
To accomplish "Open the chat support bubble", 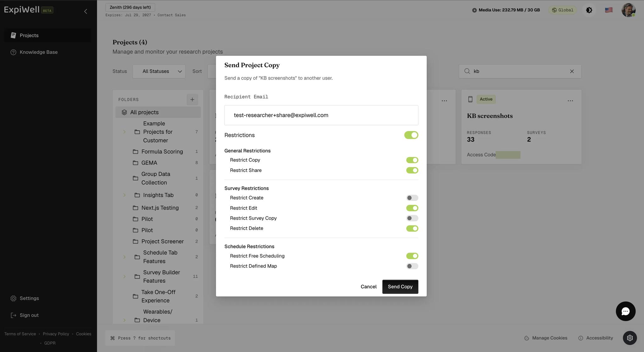I will coord(625,311).
